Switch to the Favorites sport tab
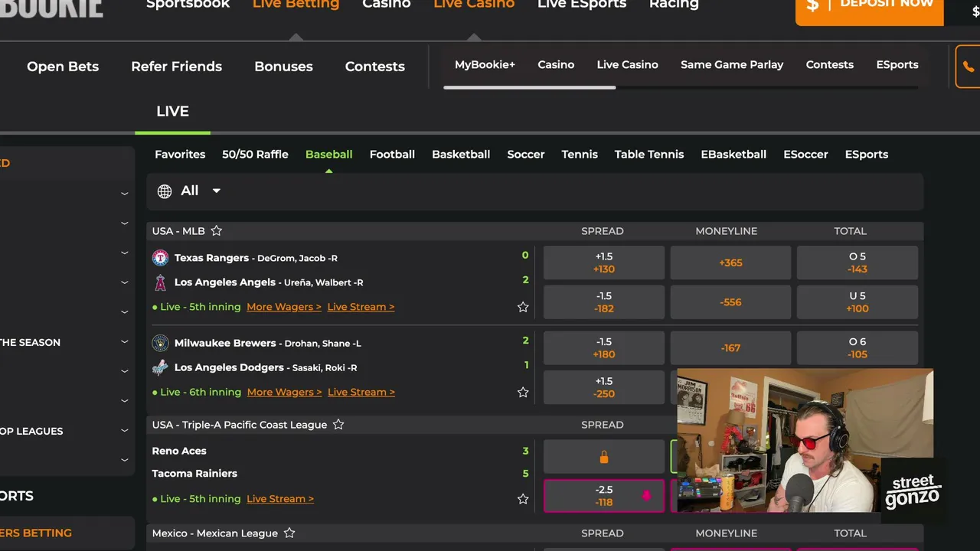 [x=180, y=154]
